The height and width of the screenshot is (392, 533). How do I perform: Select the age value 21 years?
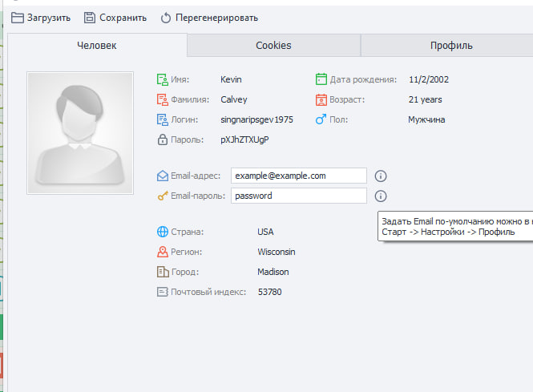(426, 99)
